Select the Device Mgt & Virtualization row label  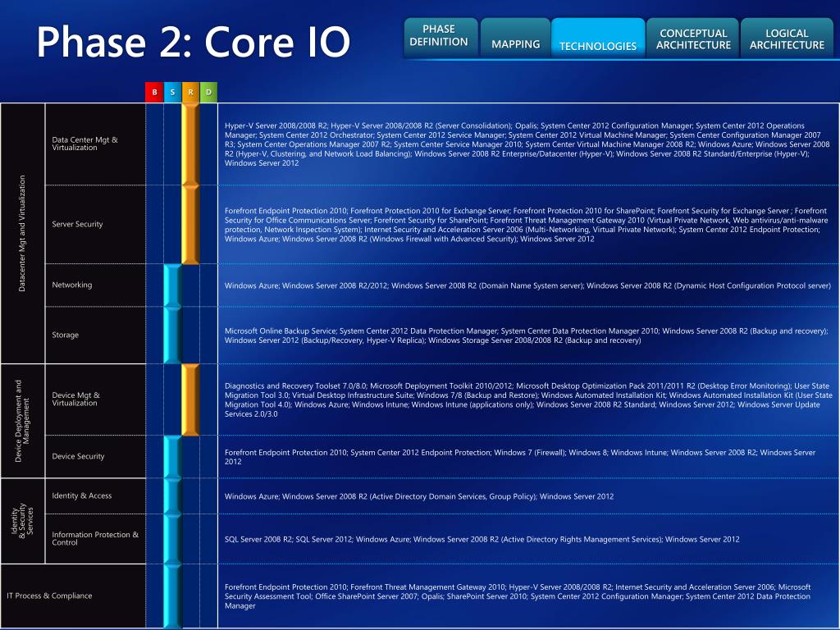pyautogui.click(x=75, y=399)
